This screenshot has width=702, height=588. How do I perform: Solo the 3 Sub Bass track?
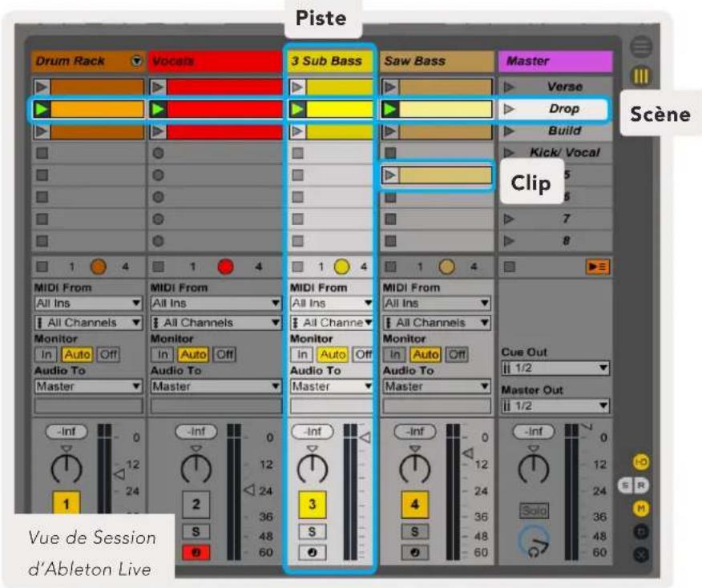tap(312, 532)
